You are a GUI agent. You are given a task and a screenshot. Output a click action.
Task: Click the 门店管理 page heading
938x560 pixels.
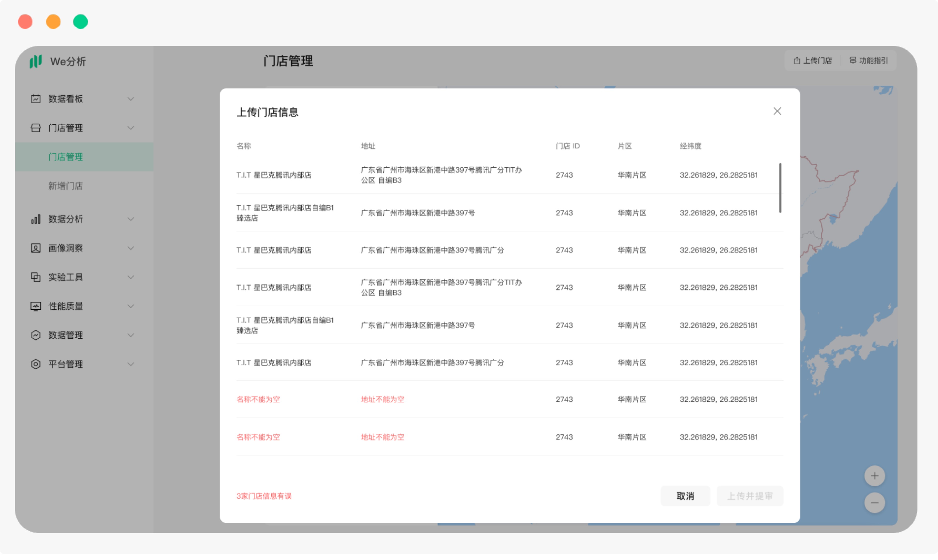pos(288,61)
